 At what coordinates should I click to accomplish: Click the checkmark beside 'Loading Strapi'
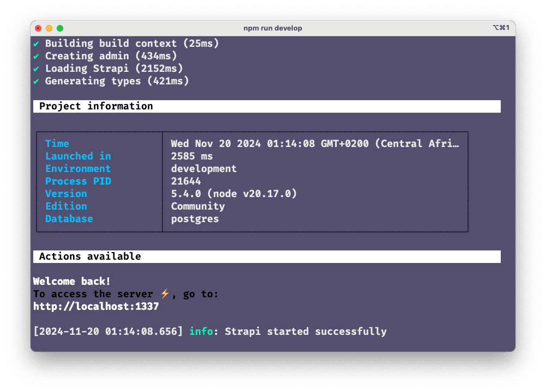click(x=36, y=69)
